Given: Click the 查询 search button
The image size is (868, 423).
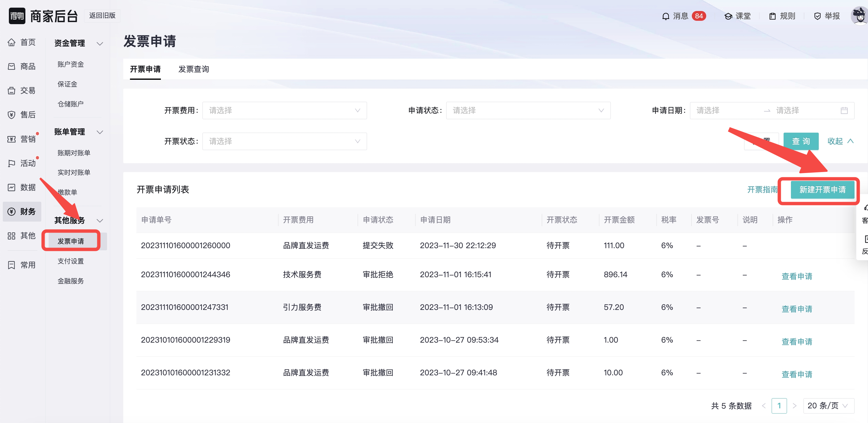Looking at the screenshot, I should 801,142.
